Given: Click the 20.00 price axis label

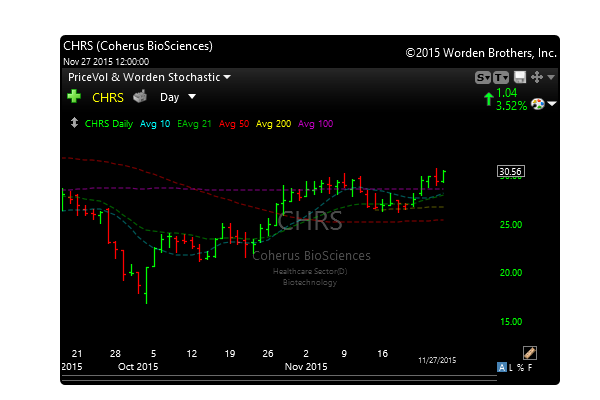Looking at the screenshot, I should click(511, 273).
